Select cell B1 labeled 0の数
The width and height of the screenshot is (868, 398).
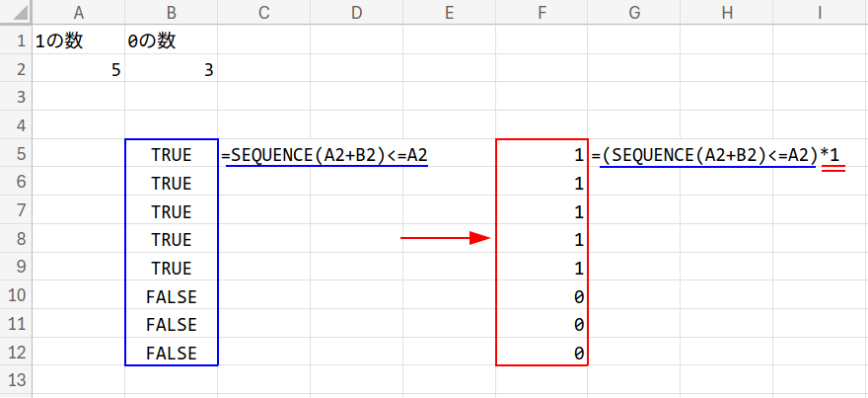pyautogui.click(x=172, y=42)
